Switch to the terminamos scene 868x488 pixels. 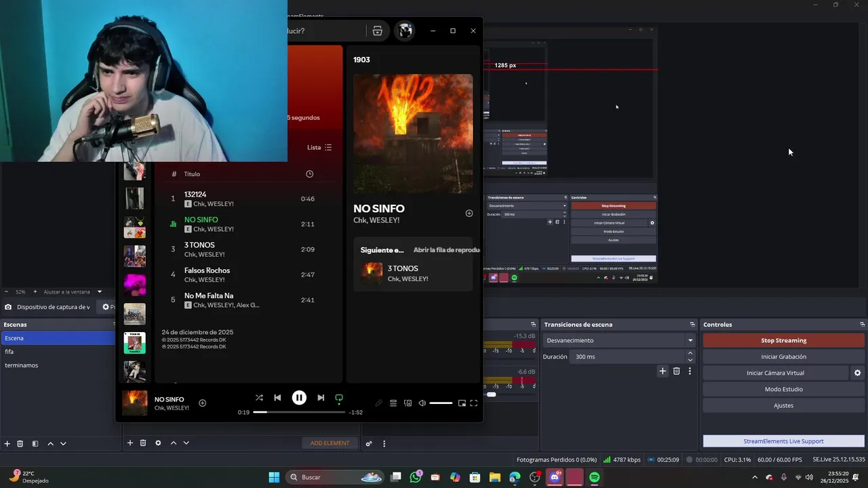[x=58, y=365]
